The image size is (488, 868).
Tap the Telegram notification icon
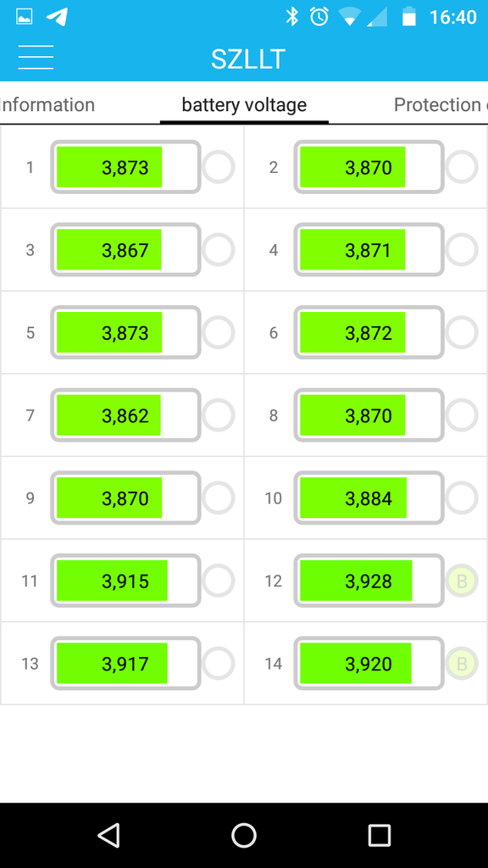coord(57,17)
